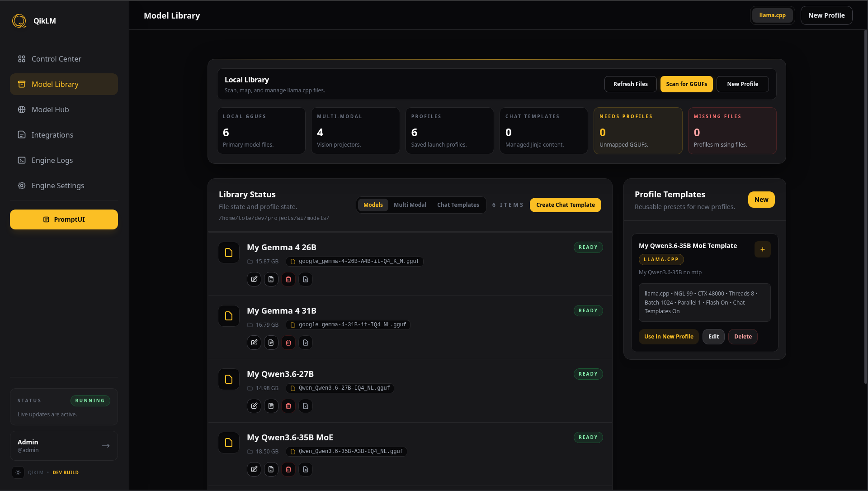Click filename Qwen_Qwen3.6-35B-A3B-IQ4_NL.gguf
Viewport: 868px width, 491px height.
point(346,452)
